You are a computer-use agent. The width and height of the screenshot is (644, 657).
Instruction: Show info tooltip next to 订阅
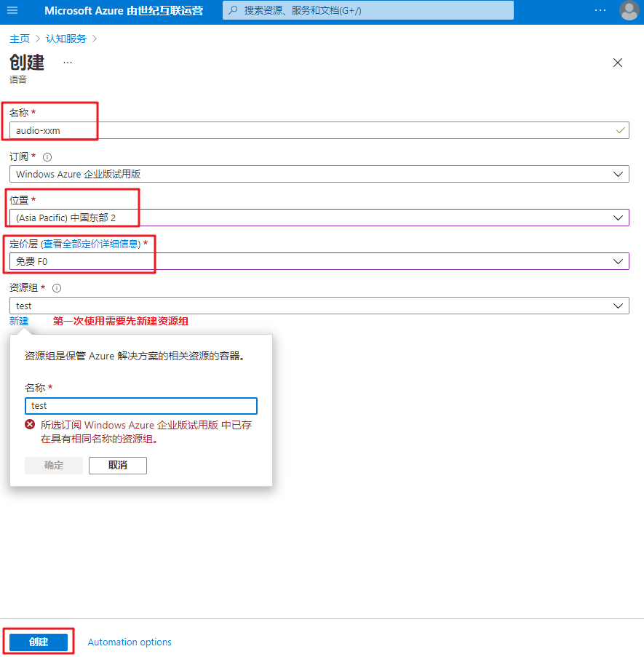(47, 157)
